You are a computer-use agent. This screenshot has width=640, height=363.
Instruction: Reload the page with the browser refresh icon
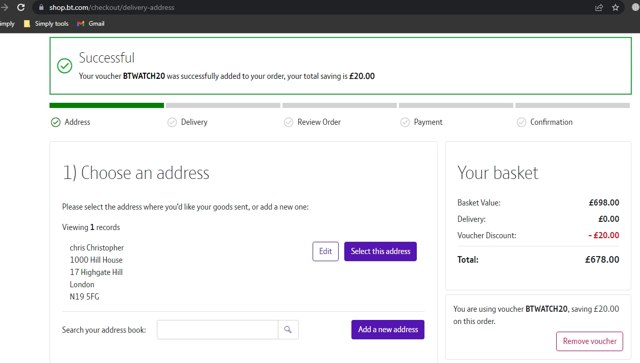pos(21,7)
